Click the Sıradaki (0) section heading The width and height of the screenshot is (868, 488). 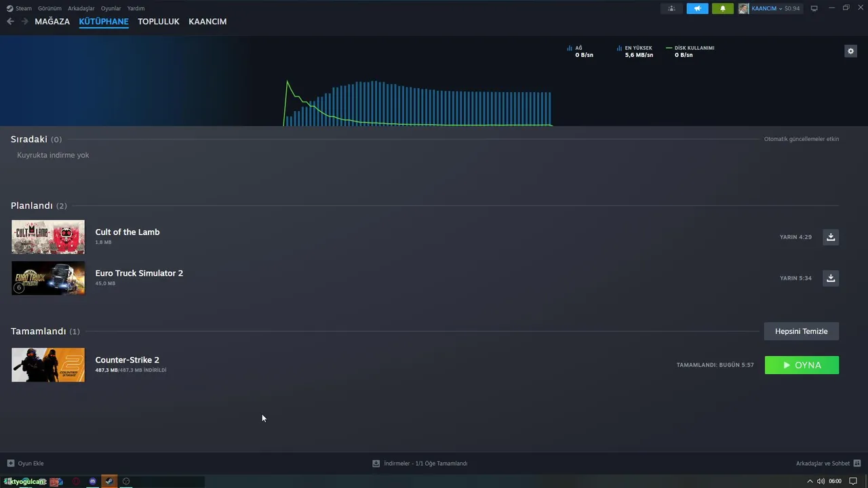click(36, 139)
